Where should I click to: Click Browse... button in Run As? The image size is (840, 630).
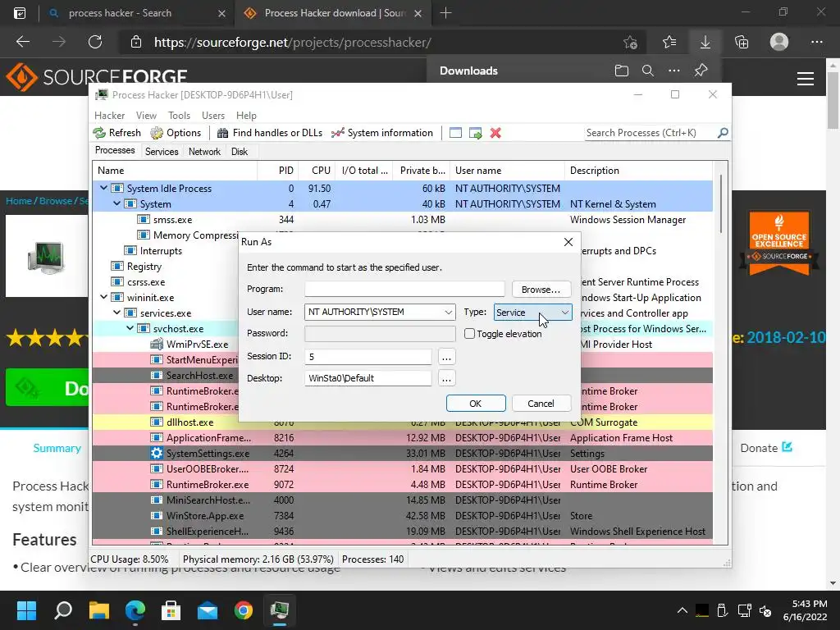541,290
